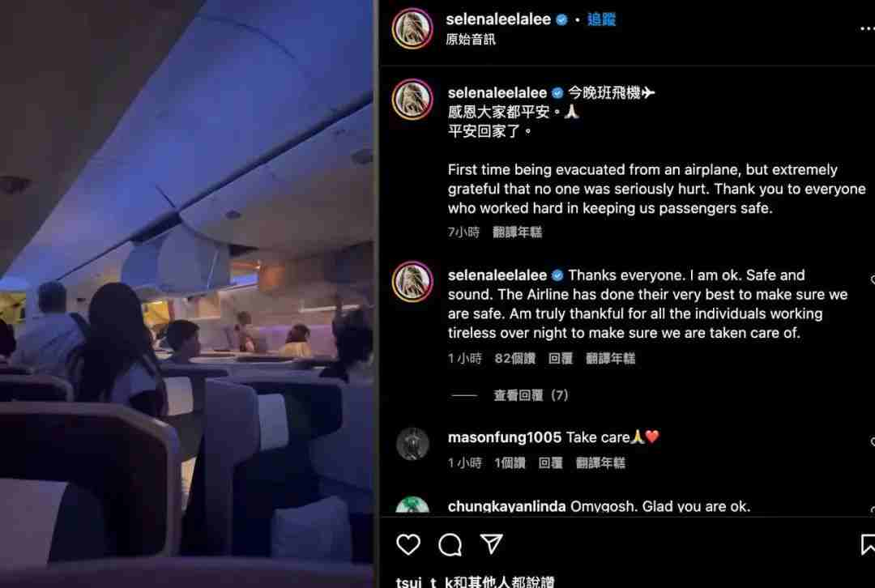875x588 pixels.
Task: Click the airplane cabin video
Action: click(186, 294)
